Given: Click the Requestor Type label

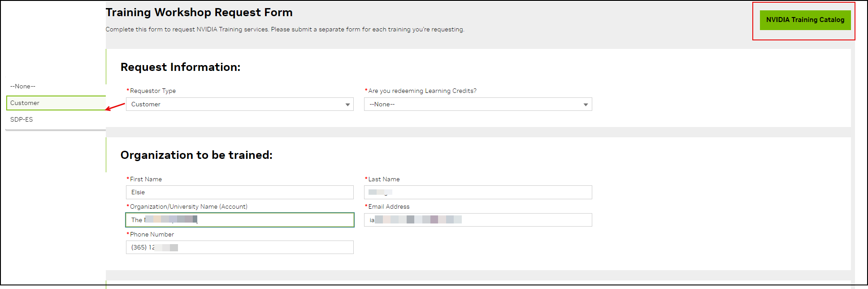Looking at the screenshot, I should tap(153, 91).
